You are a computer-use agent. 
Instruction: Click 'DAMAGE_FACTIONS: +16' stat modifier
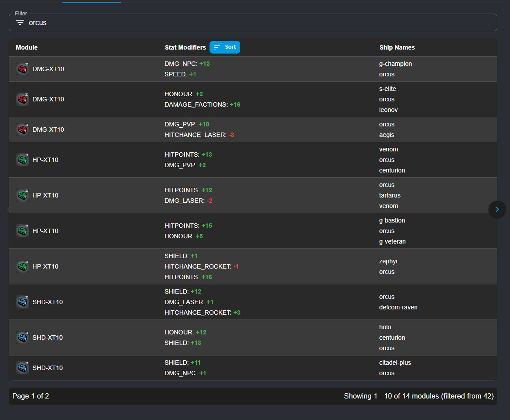pyautogui.click(x=203, y=104)
